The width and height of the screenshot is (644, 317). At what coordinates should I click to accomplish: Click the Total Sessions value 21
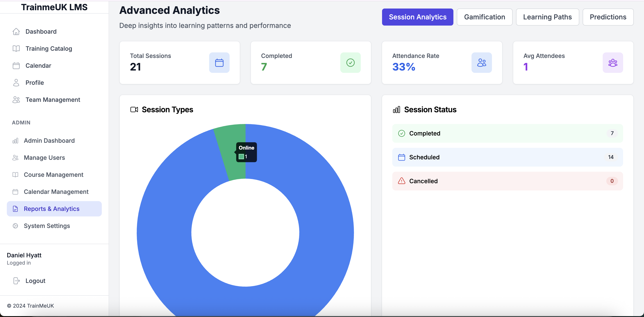pos(135,67)
